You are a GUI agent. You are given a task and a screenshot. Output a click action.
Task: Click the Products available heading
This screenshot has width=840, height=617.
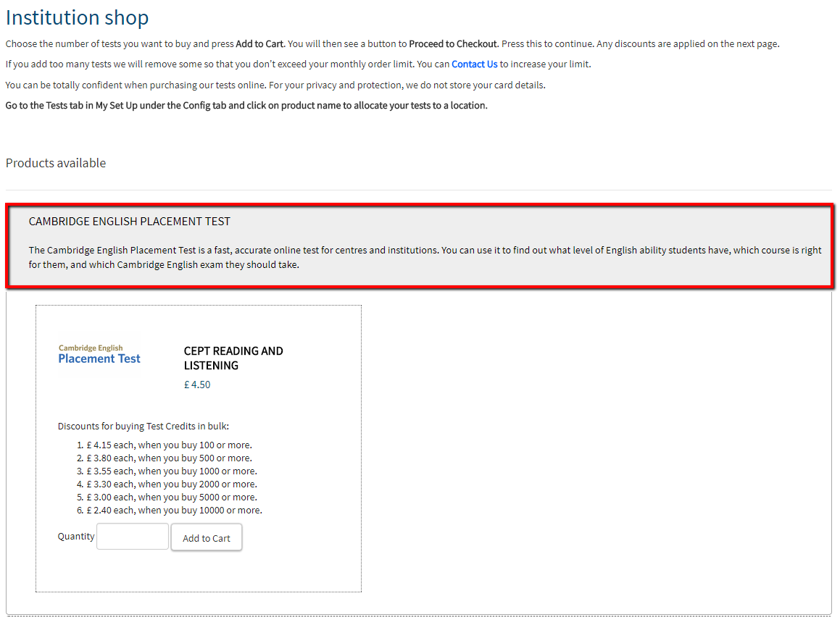(56, 163)
